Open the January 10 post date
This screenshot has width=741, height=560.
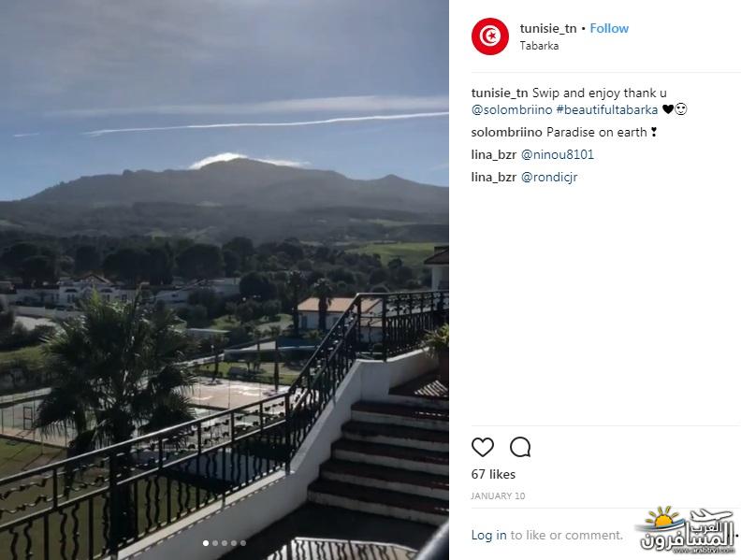point(498,495)
